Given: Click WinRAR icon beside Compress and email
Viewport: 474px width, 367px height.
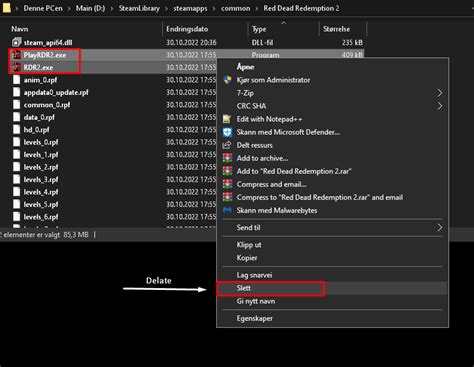Looking at the screenshot, I should pyautogui.click(x=227, y=184).
